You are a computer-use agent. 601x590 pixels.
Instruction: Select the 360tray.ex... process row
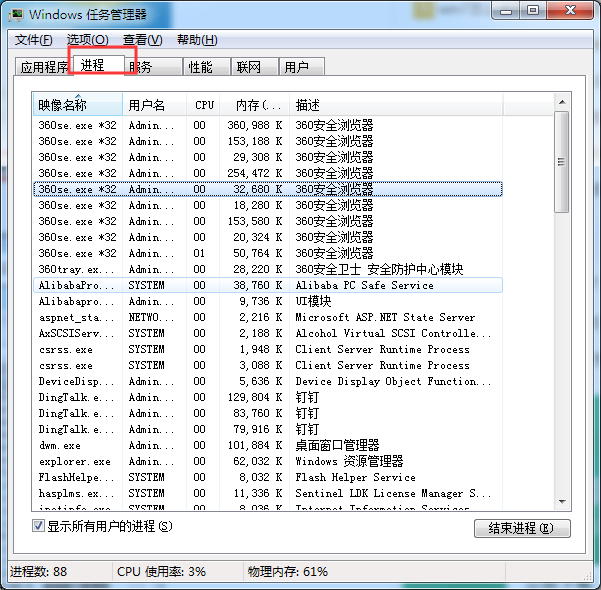coord(268,269)
